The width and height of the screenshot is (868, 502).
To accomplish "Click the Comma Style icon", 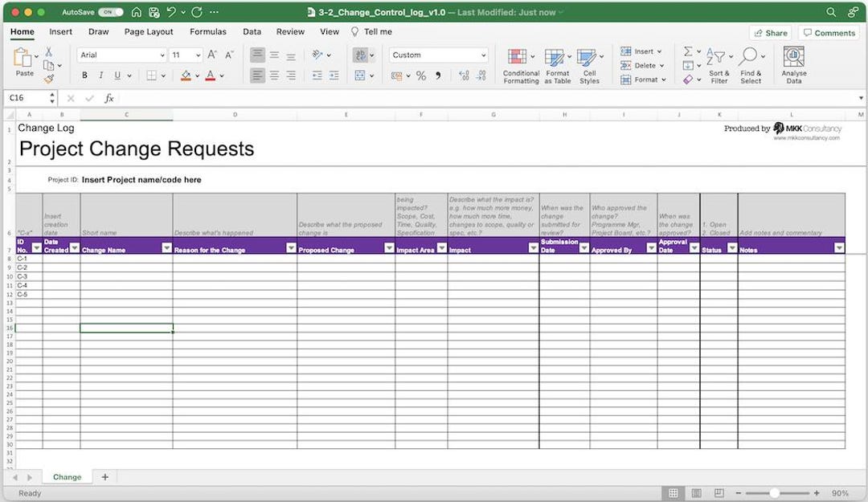I will click(438, 76).
